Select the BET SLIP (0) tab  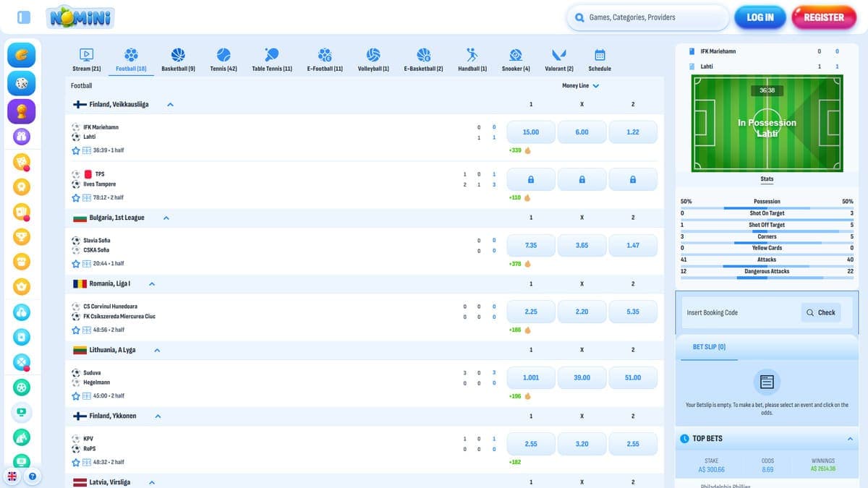pyautogui.click(x=709, y=347)
